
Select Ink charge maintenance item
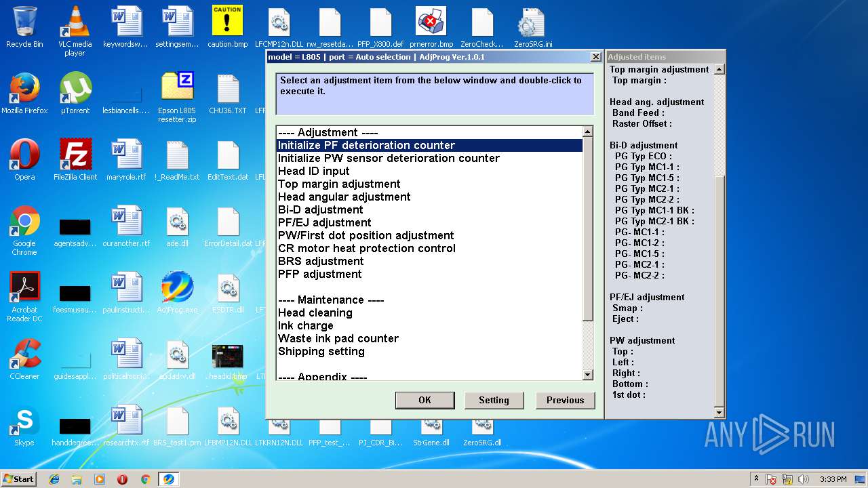429,325
